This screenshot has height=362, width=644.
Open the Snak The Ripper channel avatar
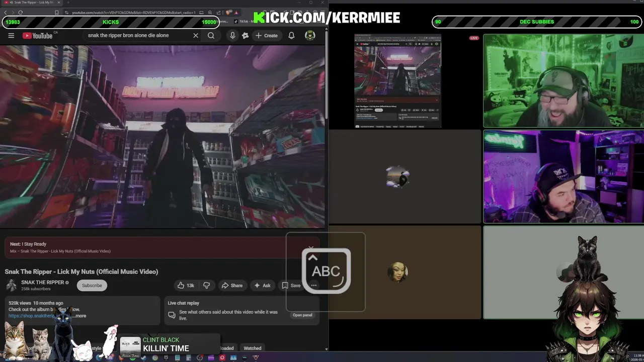pyautogui.click(x=11, y=286)
